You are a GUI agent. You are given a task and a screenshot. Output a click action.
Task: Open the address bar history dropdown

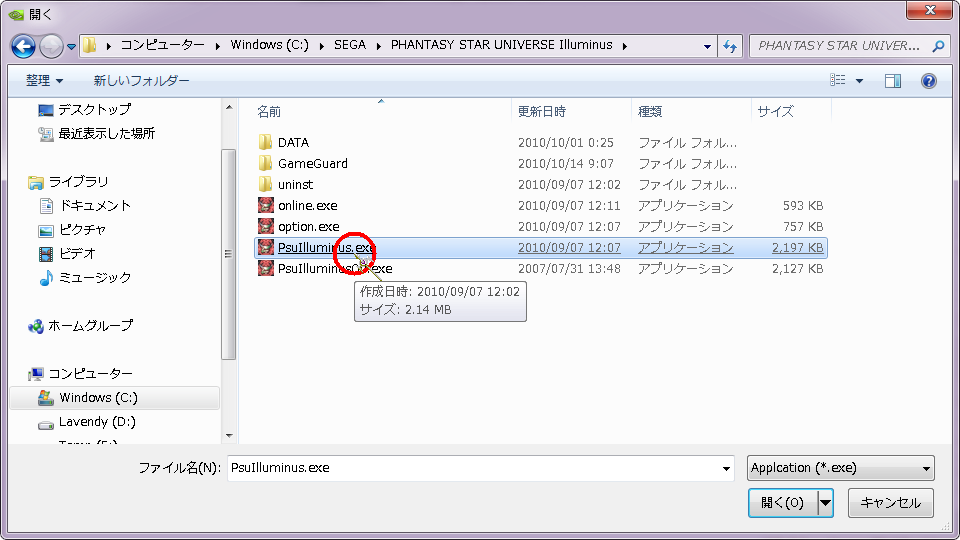tap(707, 46)
